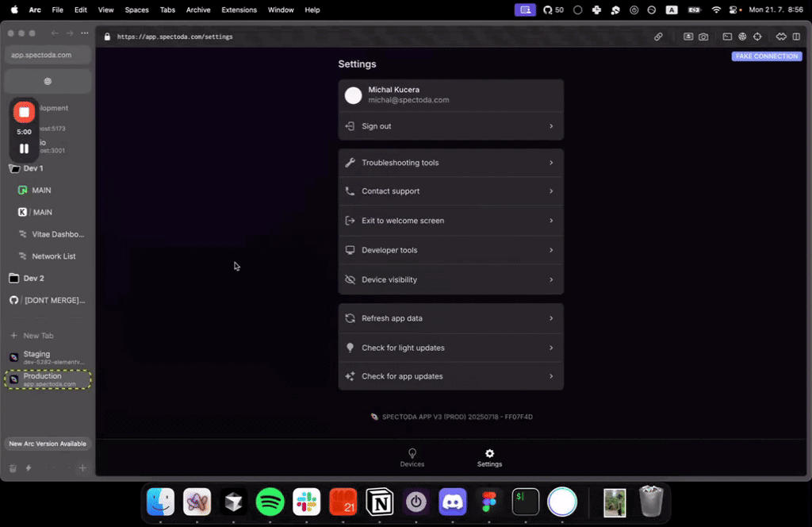The height and width of the screenshot is (527, 812).
Task: Select the Settings tab at bottom
Action: pyautogui.click(x=489, y=457)
